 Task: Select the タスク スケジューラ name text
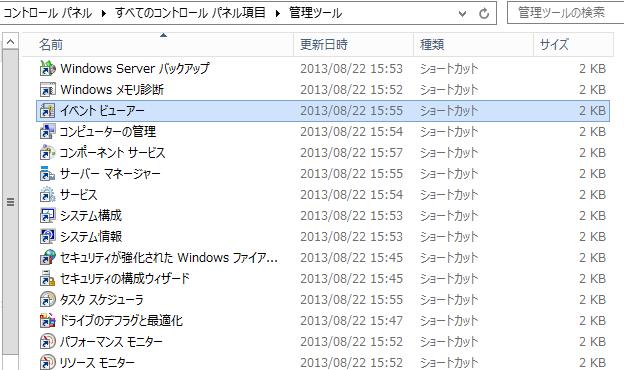101,300
